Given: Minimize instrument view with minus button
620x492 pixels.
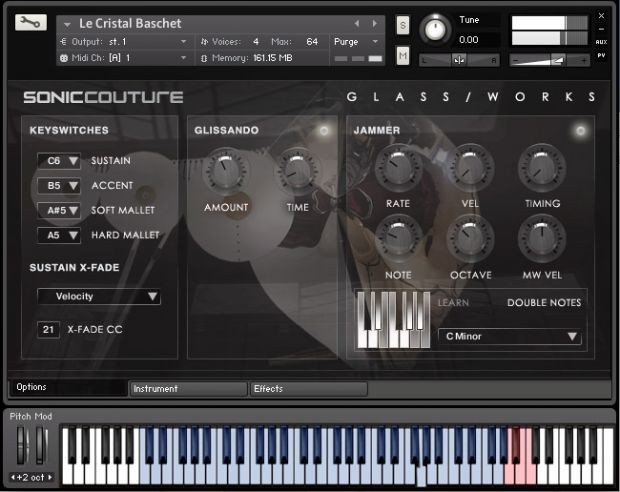Looking at the screenshot, I should coord(601,29).
